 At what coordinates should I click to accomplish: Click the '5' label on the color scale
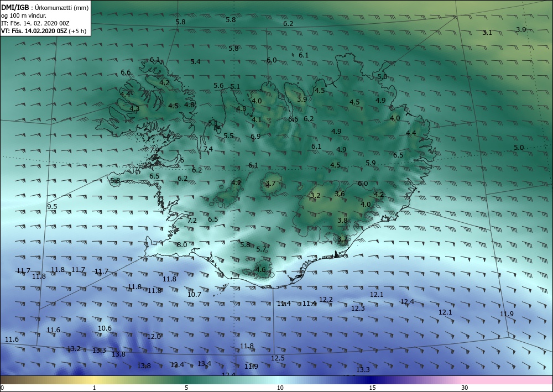click(x=186, y=388)
